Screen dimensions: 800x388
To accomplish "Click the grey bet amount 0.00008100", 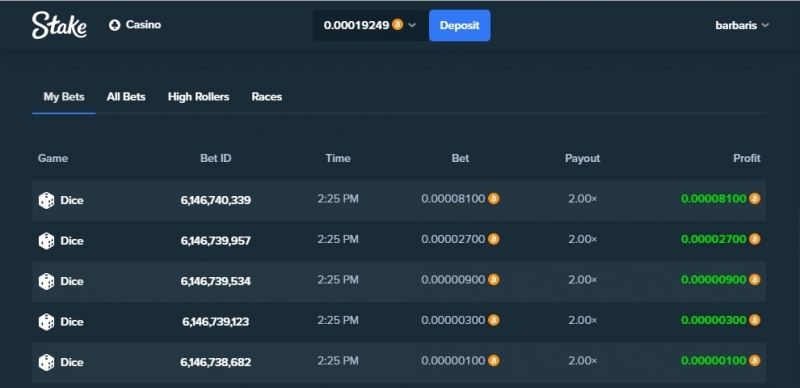I will [453, 199].
